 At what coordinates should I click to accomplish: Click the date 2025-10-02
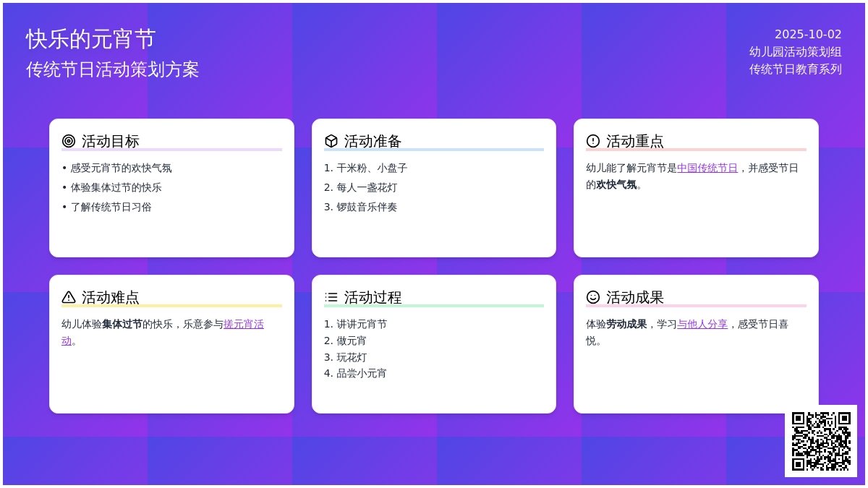[x=808, y=34]
